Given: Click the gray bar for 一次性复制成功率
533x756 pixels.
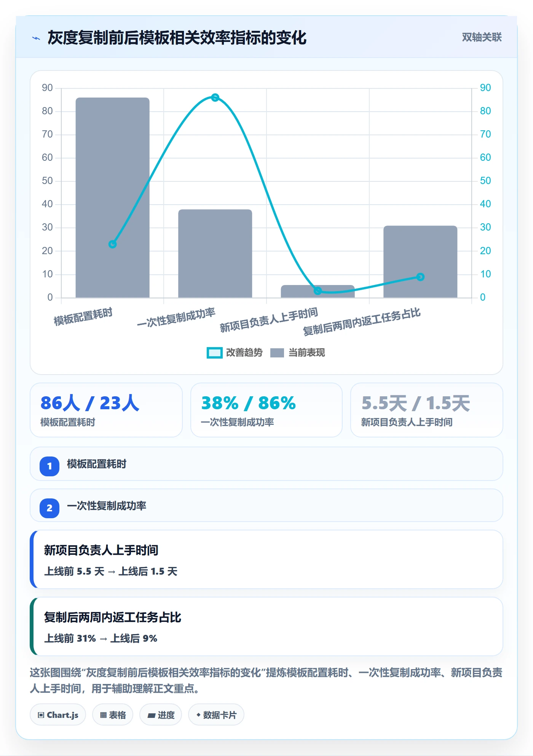Looking at the screenshot, I should point(215,253).
